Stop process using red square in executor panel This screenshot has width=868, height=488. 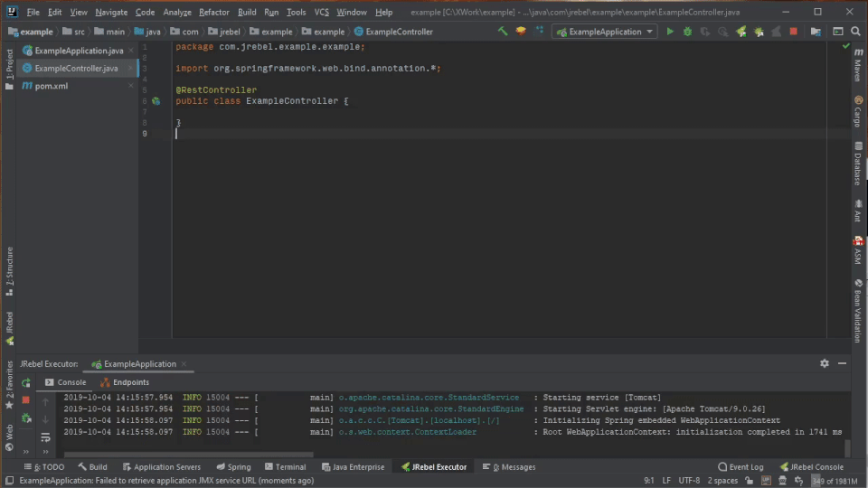point(26,400)
